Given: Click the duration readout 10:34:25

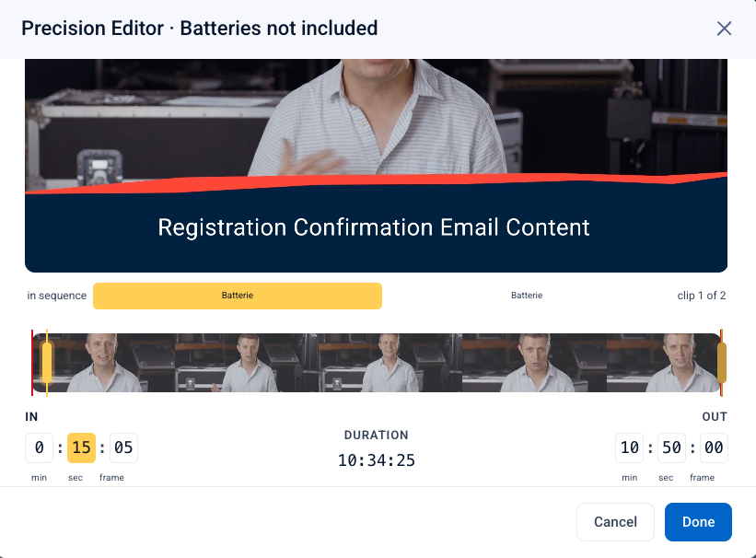Looking at the screenshot, I should (376, 460).
